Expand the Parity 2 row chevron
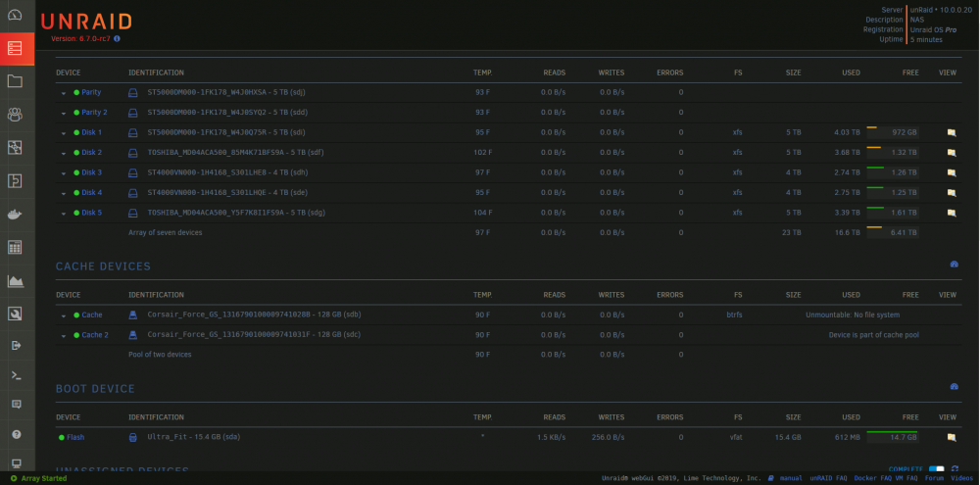980x485 pixels. tap(64, 113)
